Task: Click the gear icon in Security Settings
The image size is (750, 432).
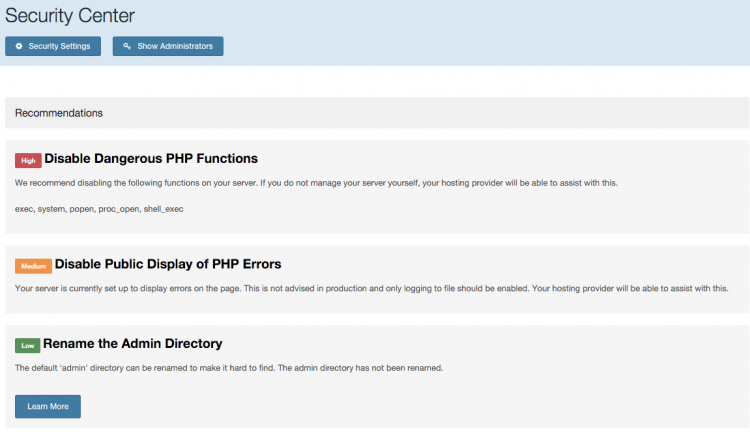Action: point(19,46)
